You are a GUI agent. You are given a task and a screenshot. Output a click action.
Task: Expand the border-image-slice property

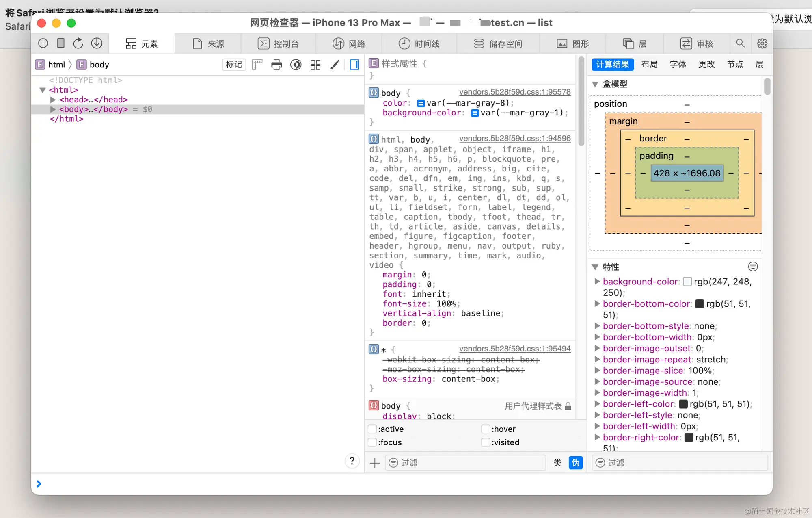(x=597, y=371)
